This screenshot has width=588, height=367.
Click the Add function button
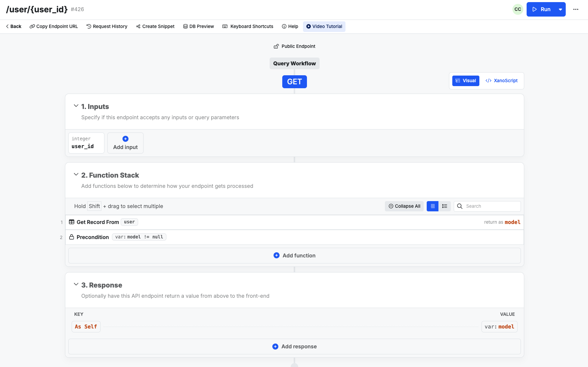[294, 256]
